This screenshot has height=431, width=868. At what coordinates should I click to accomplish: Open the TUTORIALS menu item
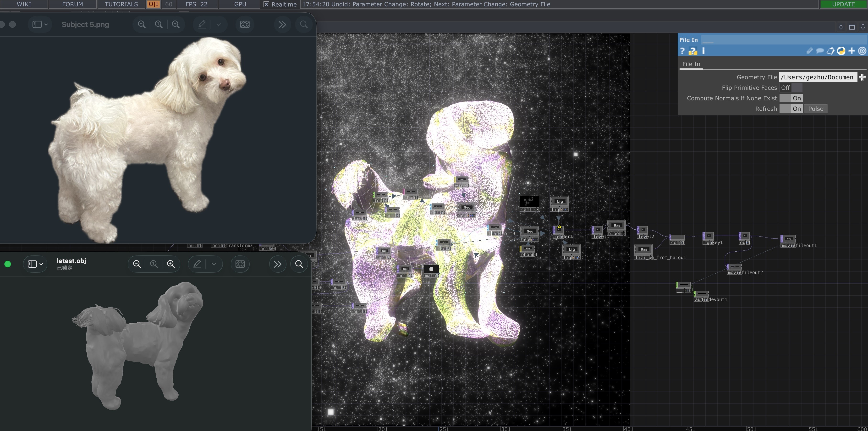(x=121, y=4)
